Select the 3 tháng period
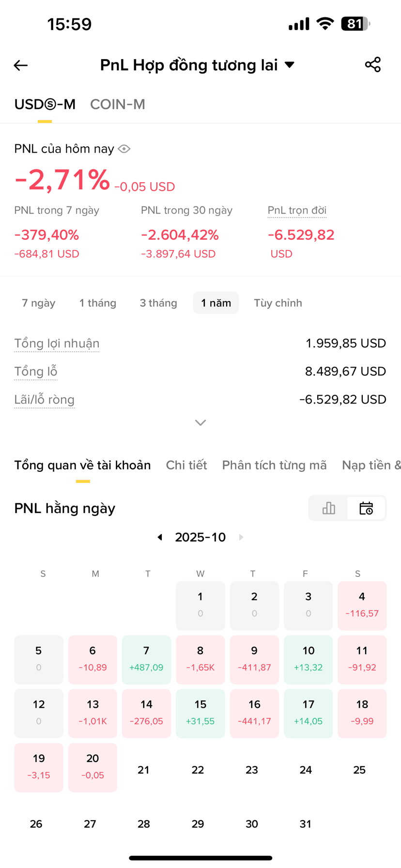The height and width of the screenshot is (868, 401). (158, 303)
